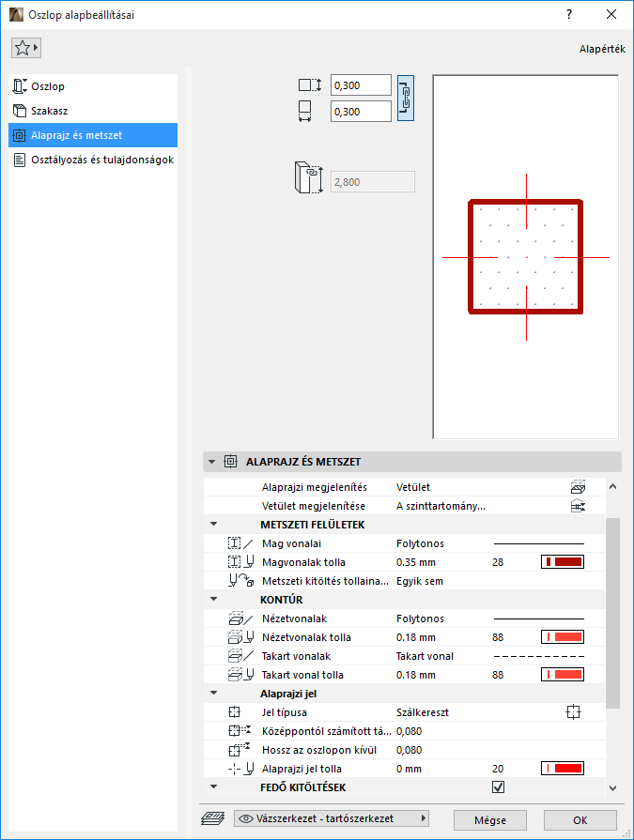Toggle the chain link proportions button
This screenshot has height=840, width=634.
pos(406,98)
